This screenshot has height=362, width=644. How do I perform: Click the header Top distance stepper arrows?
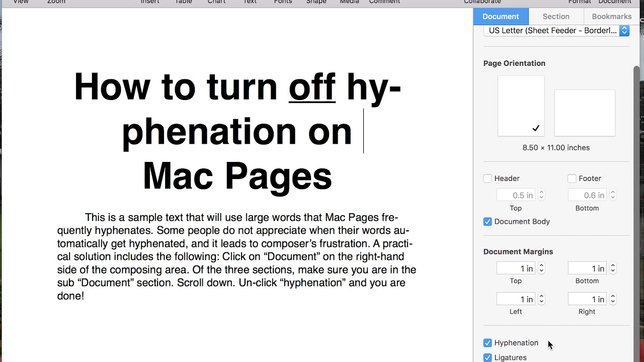(541, 195)
